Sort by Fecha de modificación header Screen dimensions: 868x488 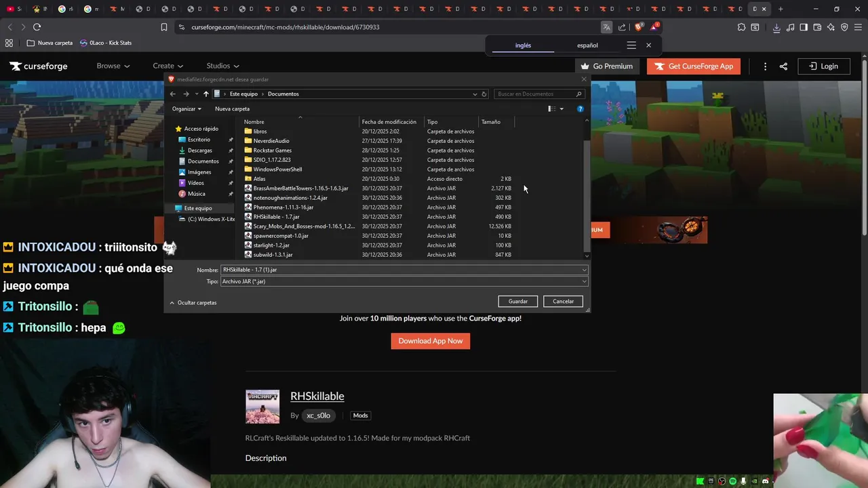[x=391, y=122]
